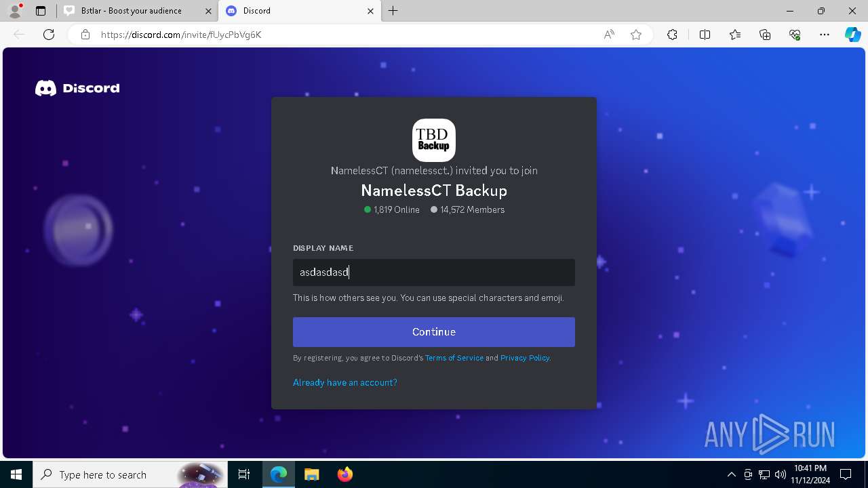This screenshot has height=488, width=868.
Task: Open the Favorites list icon
Action: click(735, 35)
